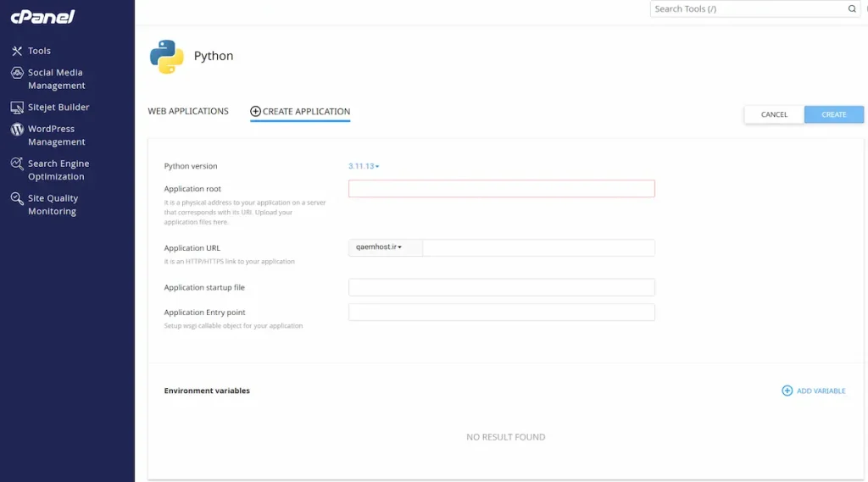Click the Search Engine Optimization icon
Viewport: 868px width, 482px height.
[17, 163]
